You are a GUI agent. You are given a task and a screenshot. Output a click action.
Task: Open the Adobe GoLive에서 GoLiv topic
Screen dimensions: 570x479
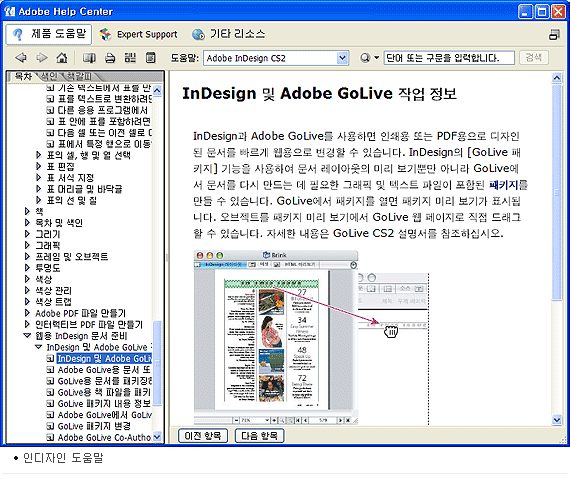point(104,415)
